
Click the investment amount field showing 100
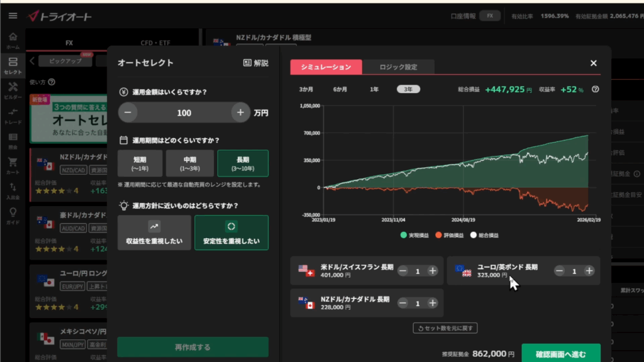184,113
